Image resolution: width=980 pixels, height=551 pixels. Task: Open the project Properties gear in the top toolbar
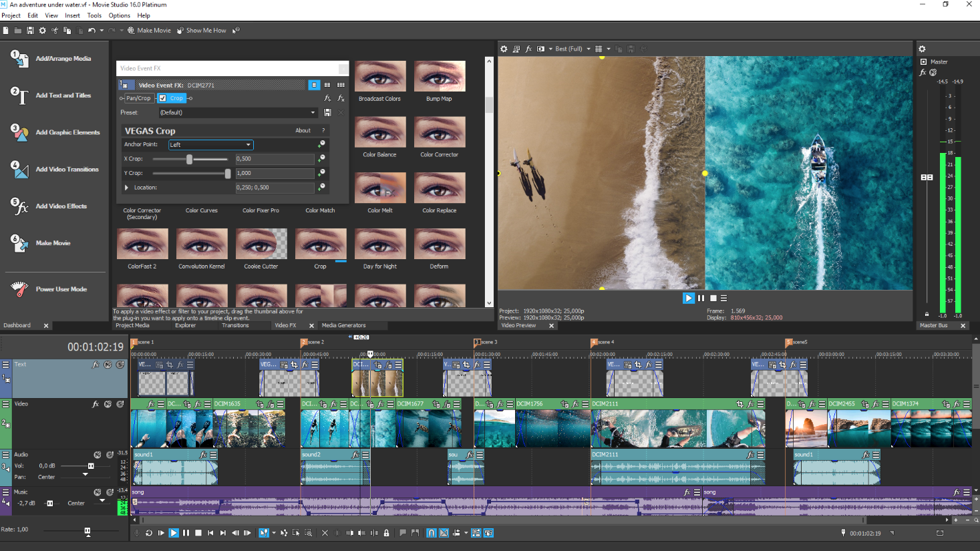tap(43, 31)
